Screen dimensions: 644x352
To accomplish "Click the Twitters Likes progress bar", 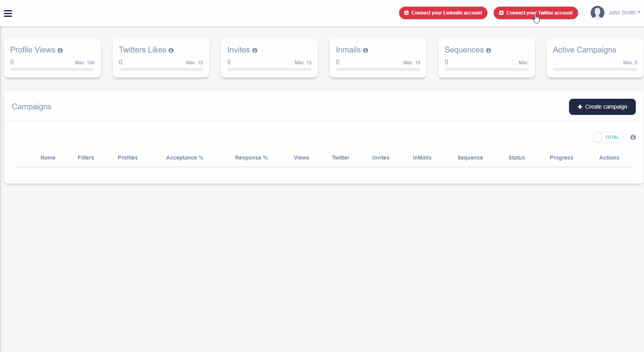I will (161, 69).
